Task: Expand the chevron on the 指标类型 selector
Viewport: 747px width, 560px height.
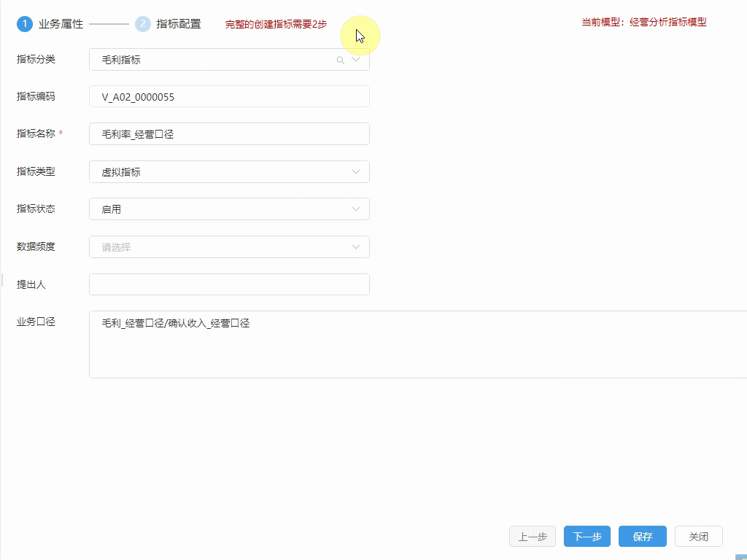Action: [x=357, y=171]
